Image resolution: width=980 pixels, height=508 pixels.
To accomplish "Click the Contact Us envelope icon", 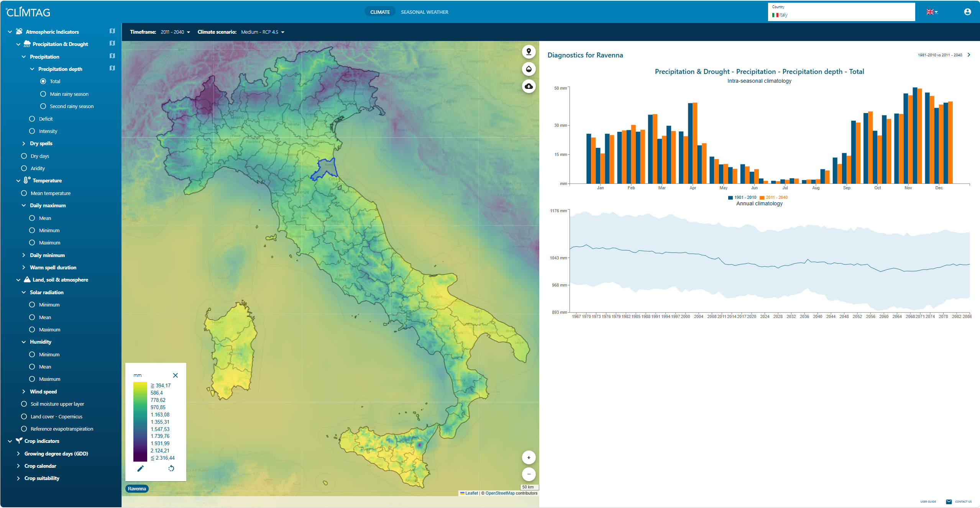I will tap(949, 502).
